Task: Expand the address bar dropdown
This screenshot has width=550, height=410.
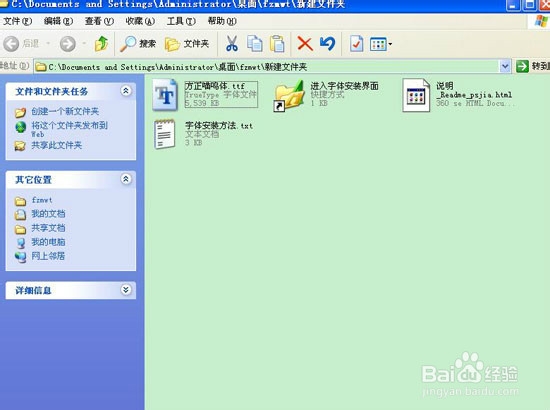Action: (505, 66)
